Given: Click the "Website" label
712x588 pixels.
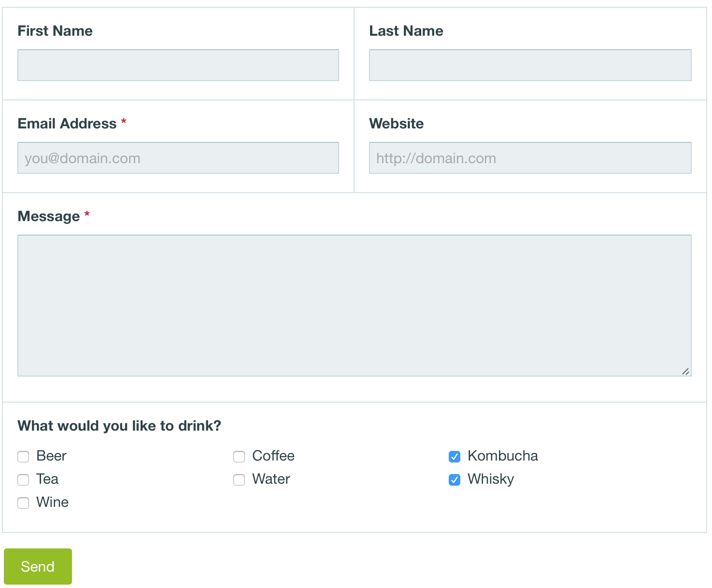Looking at the screenshot, I should (397, 124).
